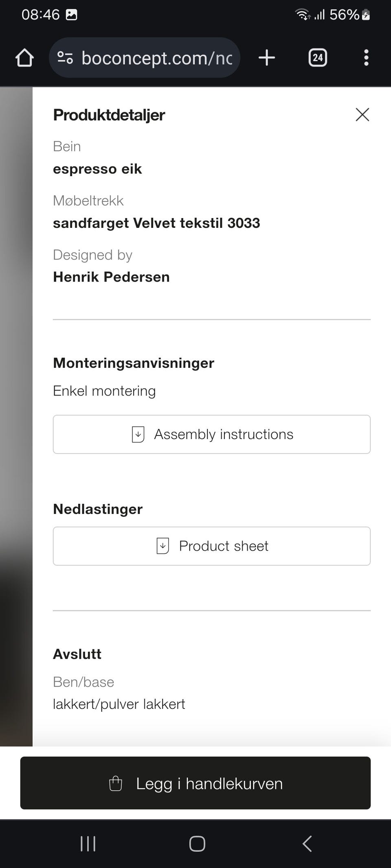Image resolution: width=391 pixels, height=868 pixels.
Task: Tap dimmed backdrop left of details panel
Action: 16,407
